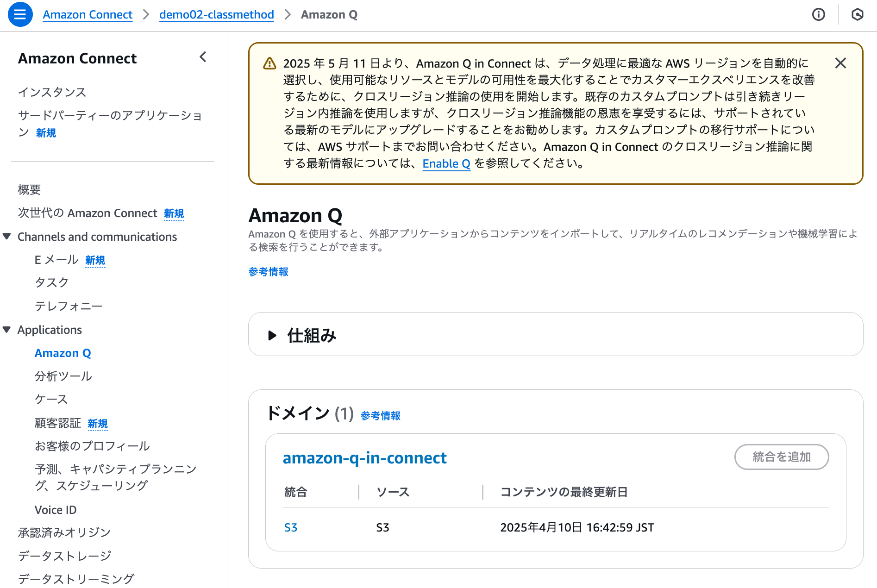Open データストレージ page
This screenshot has width=877, height=588.
pyautogui.click(x=64, y=556)
